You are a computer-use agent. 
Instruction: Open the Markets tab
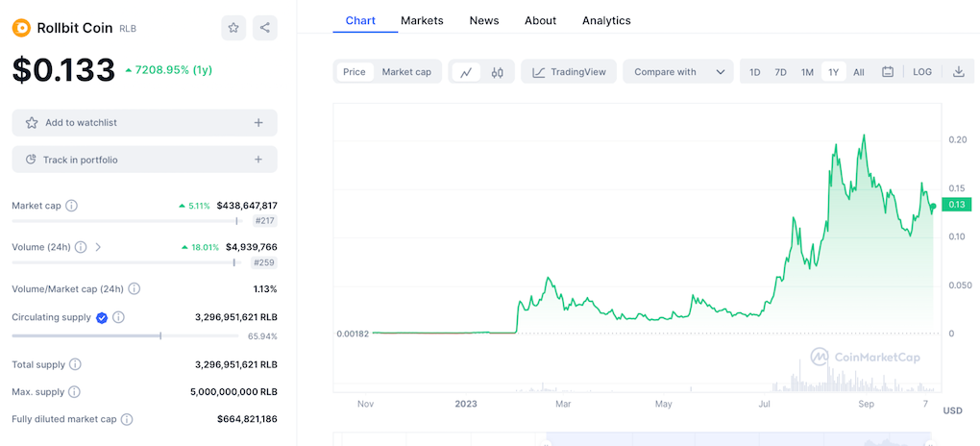422,20
